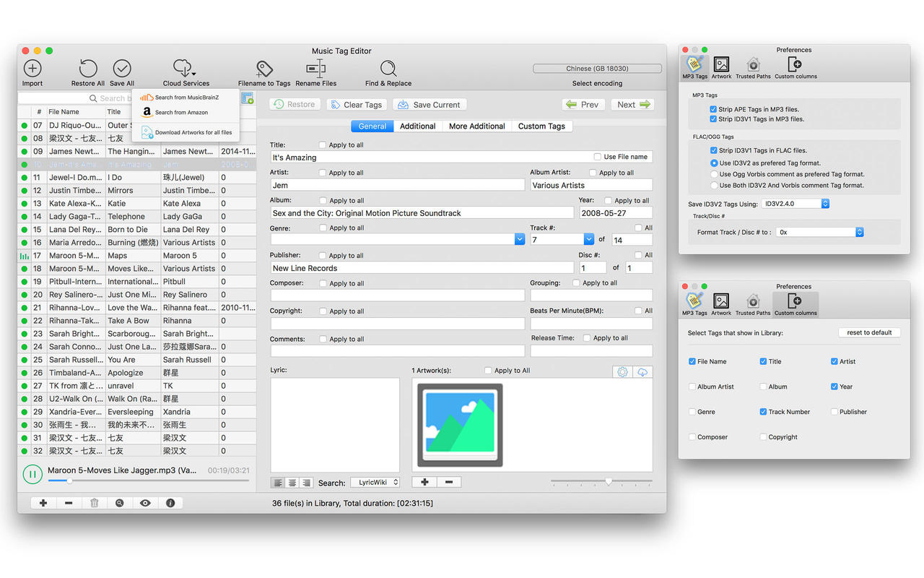Click the Filename to Tags icon

coord(264,69)
